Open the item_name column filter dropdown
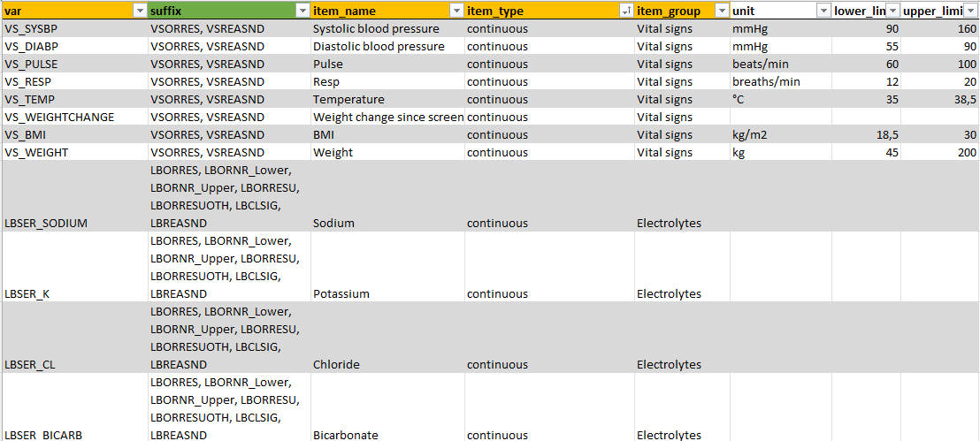Image resolution: width=980 pixels, height=441 pixels. tap(456, 11)
